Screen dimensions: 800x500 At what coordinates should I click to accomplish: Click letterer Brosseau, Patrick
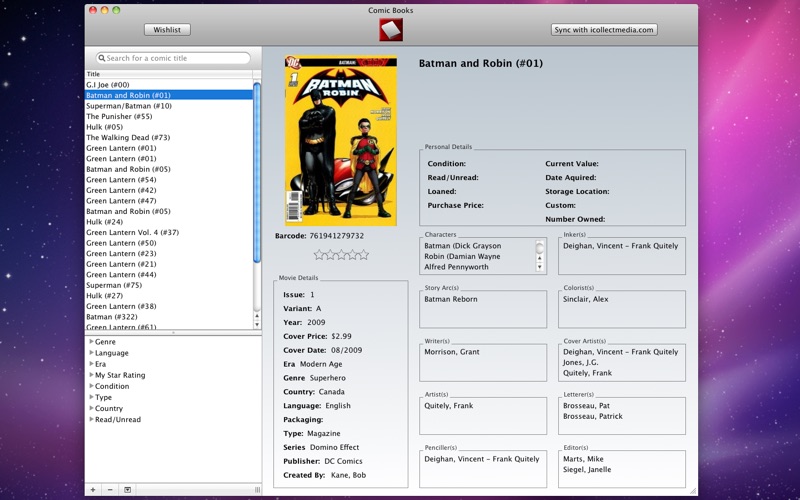click(x=593, y=416)
